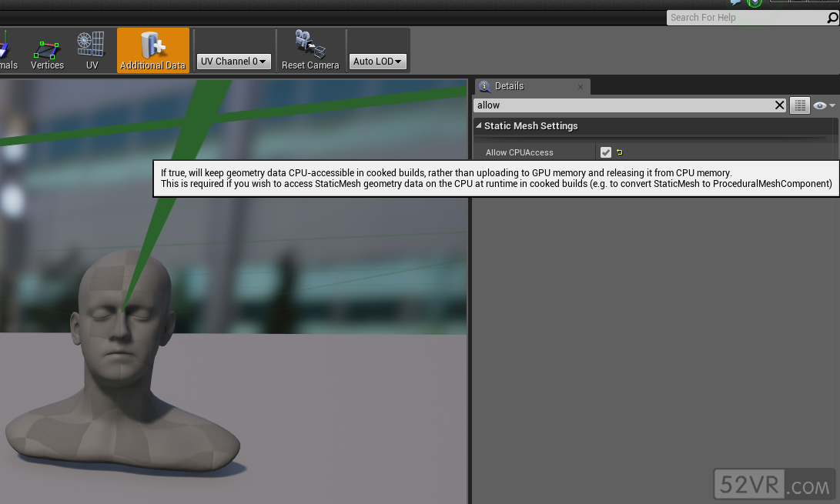840x504 pixels.
Task: Reset Allow CPUAccess to default arrow
Action: pos(620,152)
